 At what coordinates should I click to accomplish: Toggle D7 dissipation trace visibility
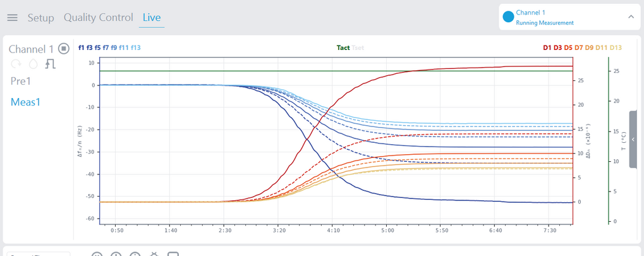[x=579, y=47]
